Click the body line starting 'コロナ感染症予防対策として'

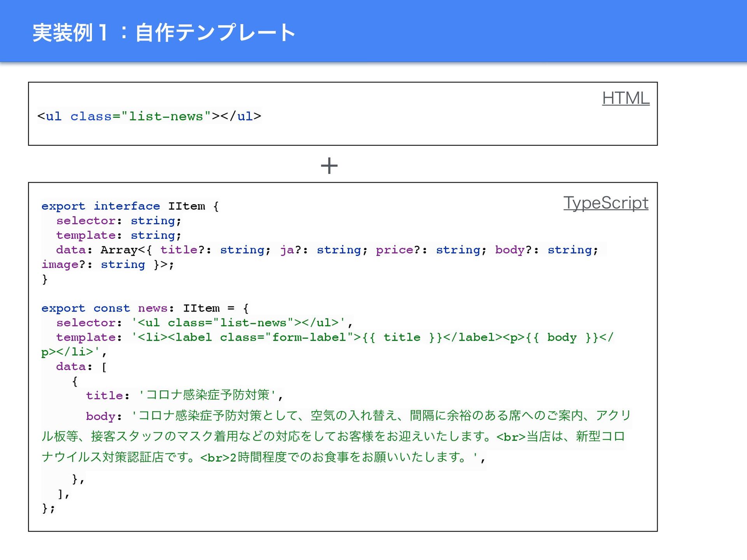pos(358,416)
